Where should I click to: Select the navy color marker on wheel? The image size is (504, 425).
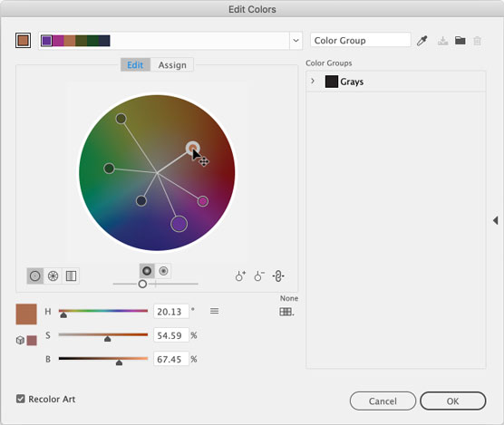[141, 201]
